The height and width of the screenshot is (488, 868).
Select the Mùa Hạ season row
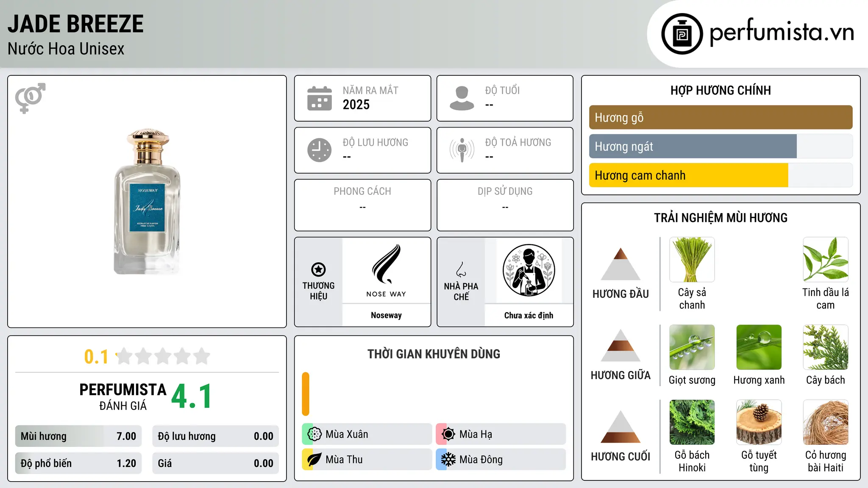[501, 434]
